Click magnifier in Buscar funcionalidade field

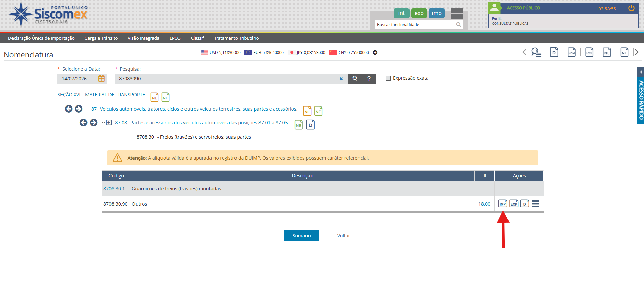[459, 24]
